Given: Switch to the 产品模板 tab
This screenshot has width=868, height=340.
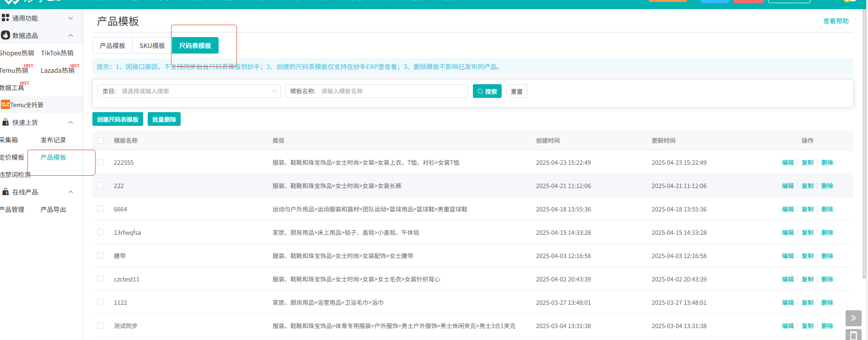Looking at the screenshot, I should click(x=113, y=45).
